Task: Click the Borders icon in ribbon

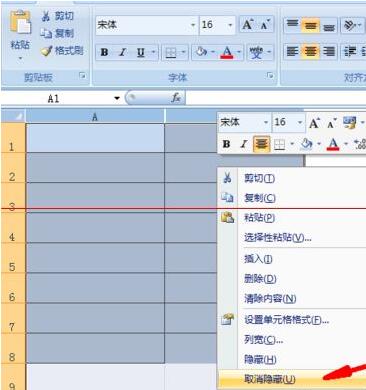Action: [x=171, y=52]
